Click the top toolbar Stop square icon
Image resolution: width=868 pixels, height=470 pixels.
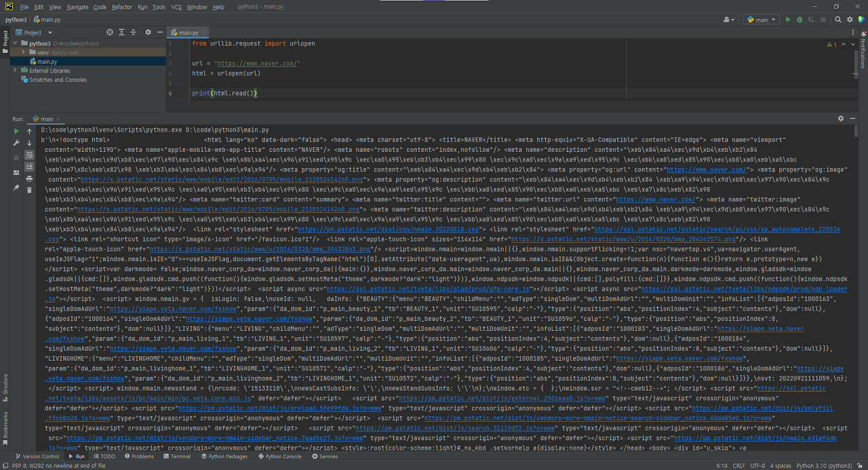825,20
